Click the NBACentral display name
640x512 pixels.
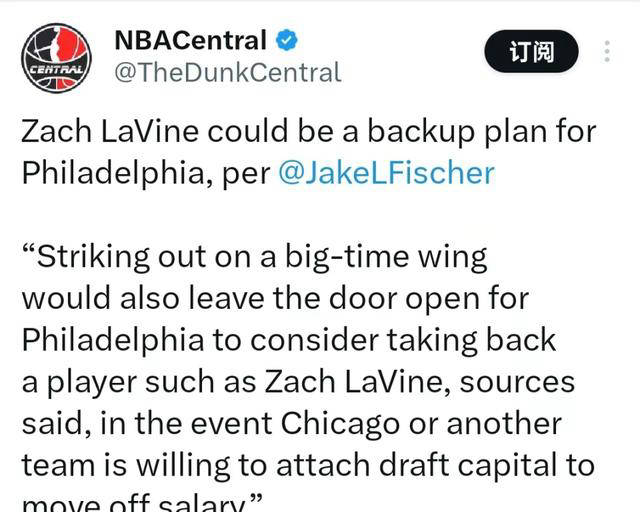coord(190,40)
